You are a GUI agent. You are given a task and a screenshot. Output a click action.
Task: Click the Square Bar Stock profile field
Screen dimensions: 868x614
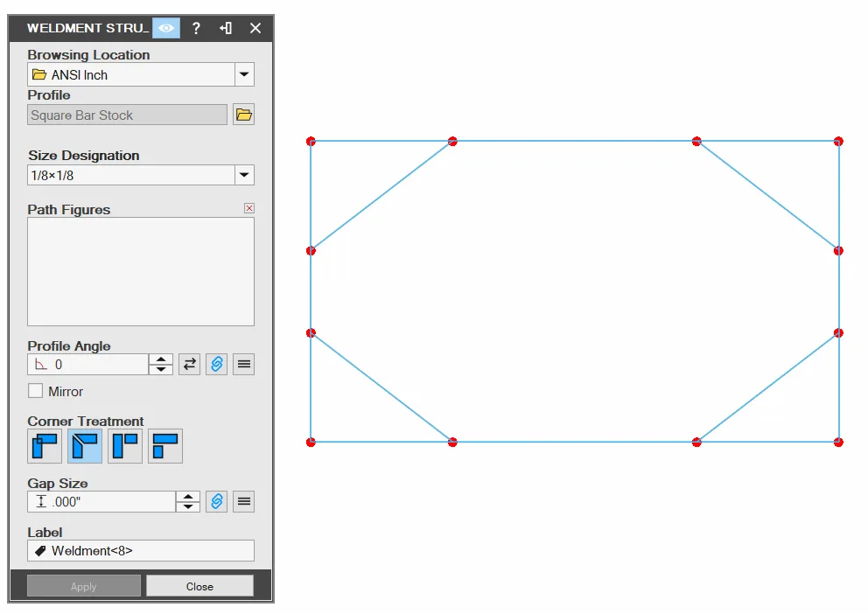[x=128, y=115]
